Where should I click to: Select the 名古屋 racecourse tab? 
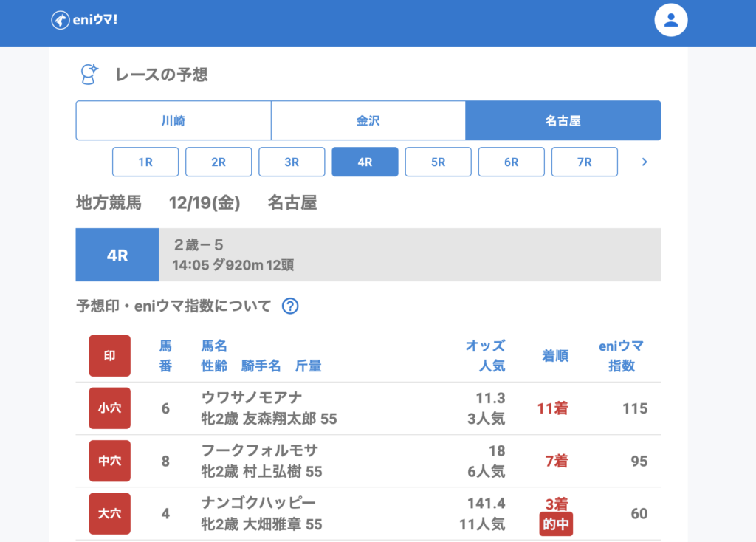(x=563, y=120)
